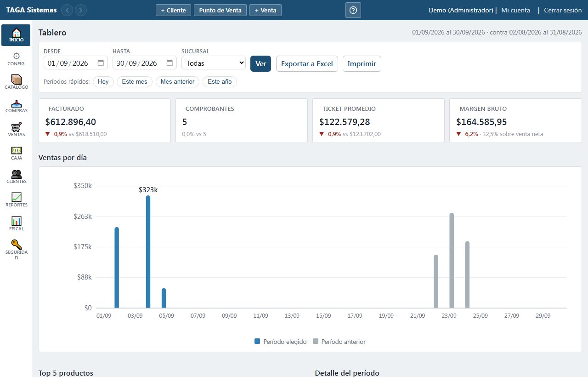Click the Ventas por día heading

click(62, 158)
